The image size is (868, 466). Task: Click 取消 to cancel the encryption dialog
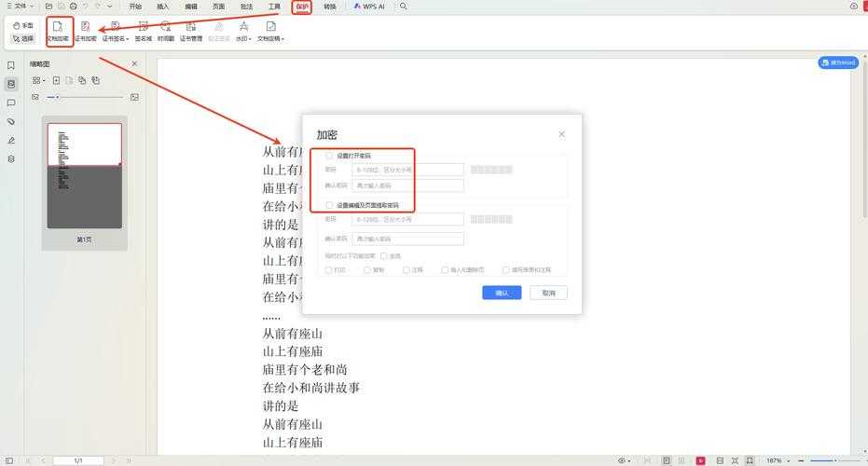point(548,293)
